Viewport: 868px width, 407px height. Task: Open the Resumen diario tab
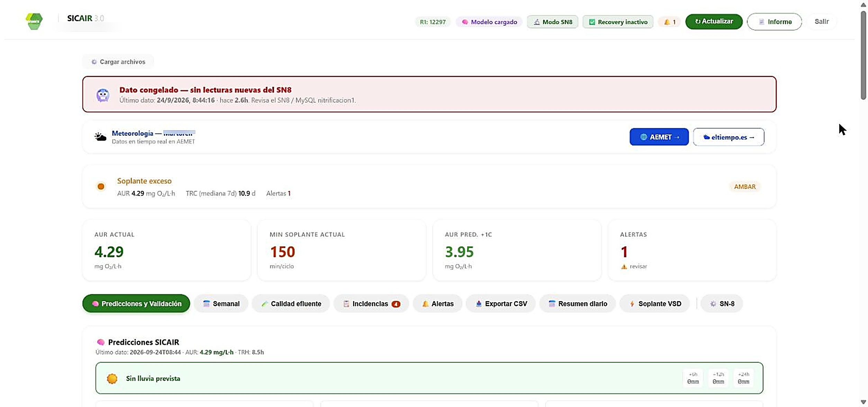point(577,304)
